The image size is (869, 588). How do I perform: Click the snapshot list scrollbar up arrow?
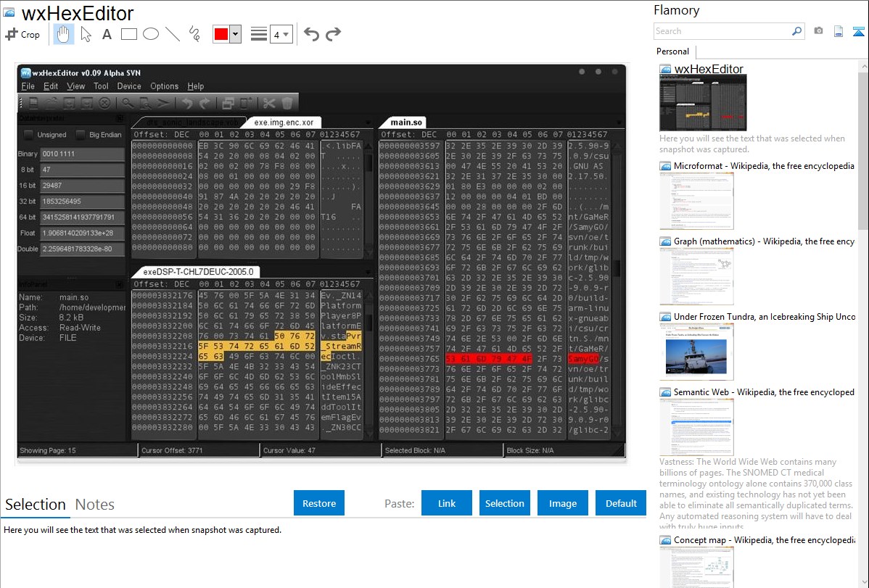(863, 66)
